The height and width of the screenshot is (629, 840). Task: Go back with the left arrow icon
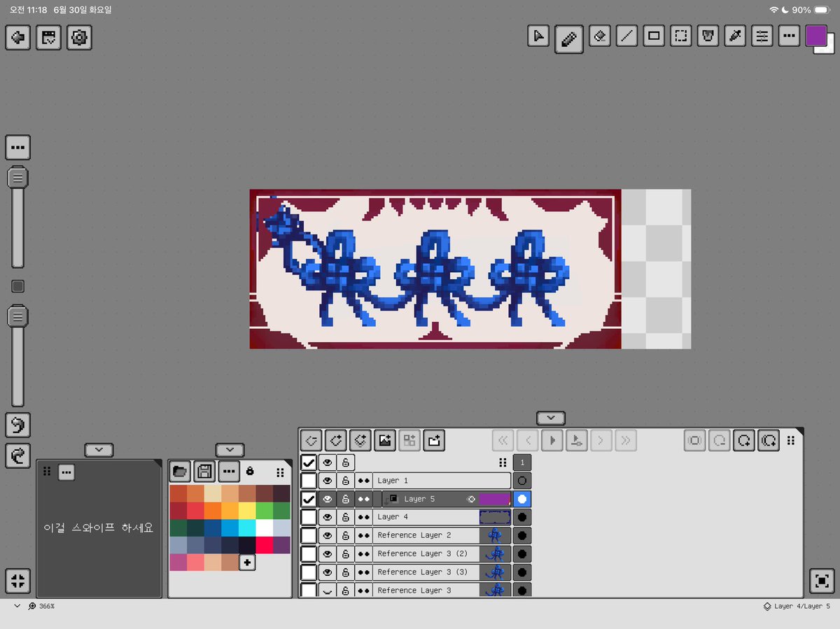point(18,37)
